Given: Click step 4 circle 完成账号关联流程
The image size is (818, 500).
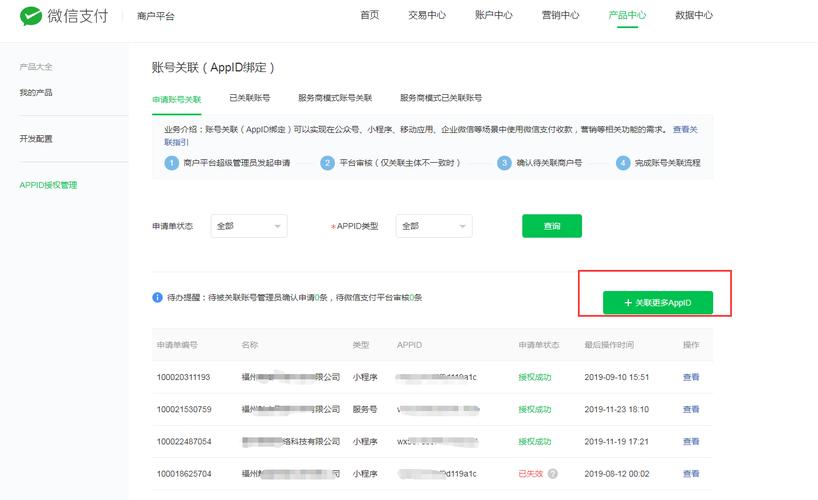Looking at the screenshot, I should click(x=623, y=163).
